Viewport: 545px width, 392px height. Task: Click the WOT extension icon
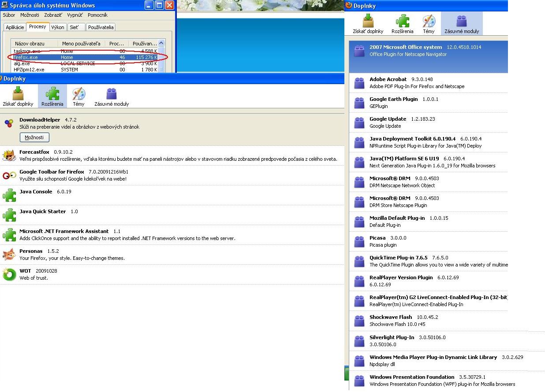click(9, 274)
